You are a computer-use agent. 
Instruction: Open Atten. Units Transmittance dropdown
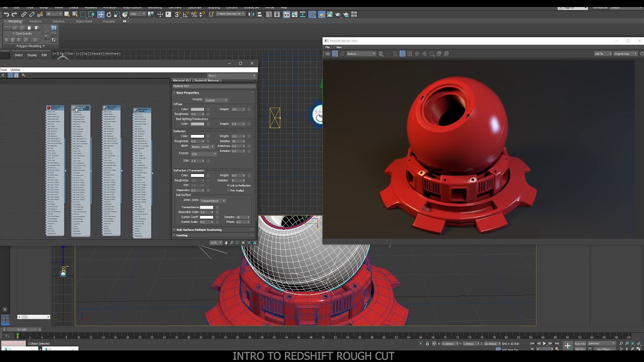tap(213, 201)
